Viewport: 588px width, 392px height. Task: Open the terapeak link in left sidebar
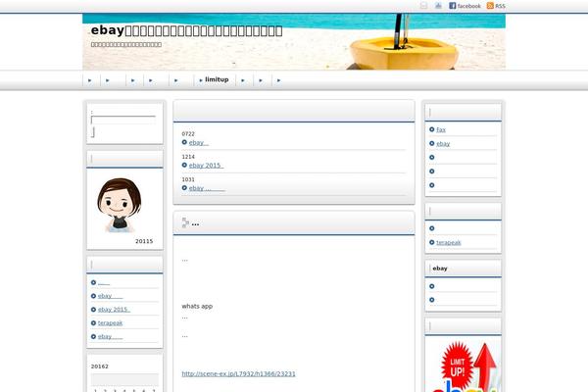[110, 323]
